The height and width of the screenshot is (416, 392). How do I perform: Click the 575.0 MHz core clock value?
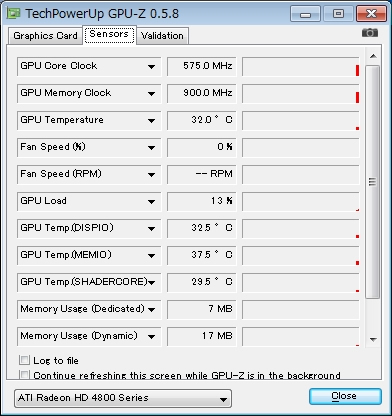(x=202, y=66)
